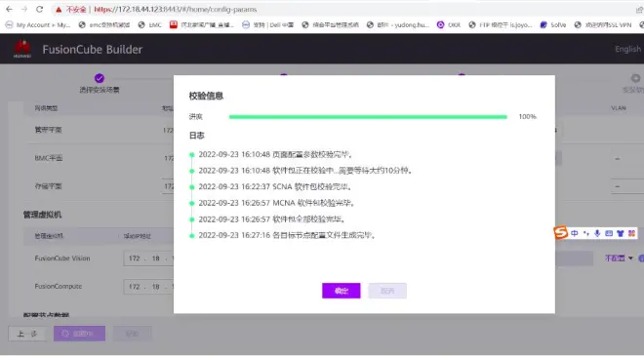Image resolution: width=644 pixels, height=357 pixels.
Task: Click the browser forward arrow
Action: (24, 9)
